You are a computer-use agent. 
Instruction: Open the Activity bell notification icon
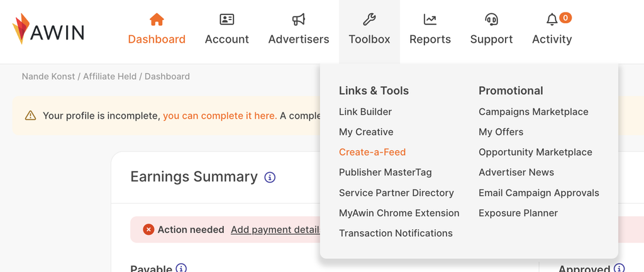(x=552, y=19)
